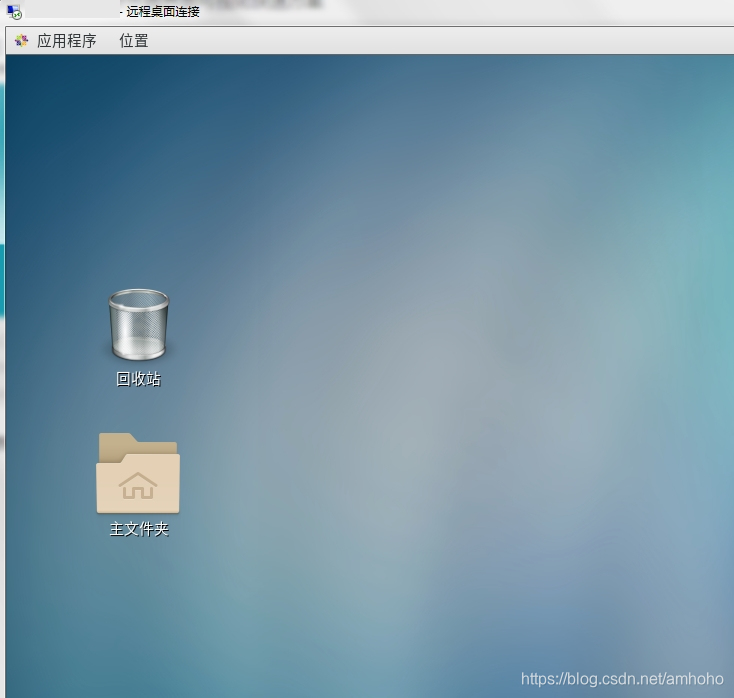
Task: Click the remote desktop connection title icon
Action: point(15,12)
